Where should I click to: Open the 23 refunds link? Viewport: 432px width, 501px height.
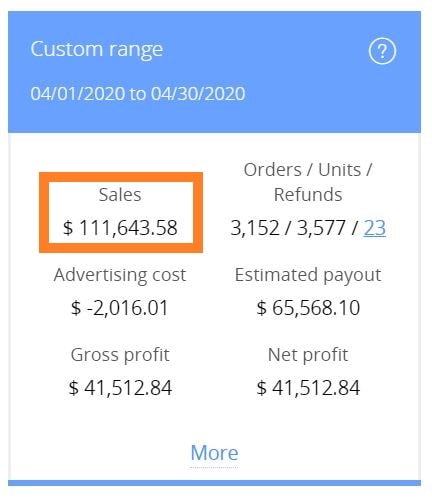click(x=375, y=228)
